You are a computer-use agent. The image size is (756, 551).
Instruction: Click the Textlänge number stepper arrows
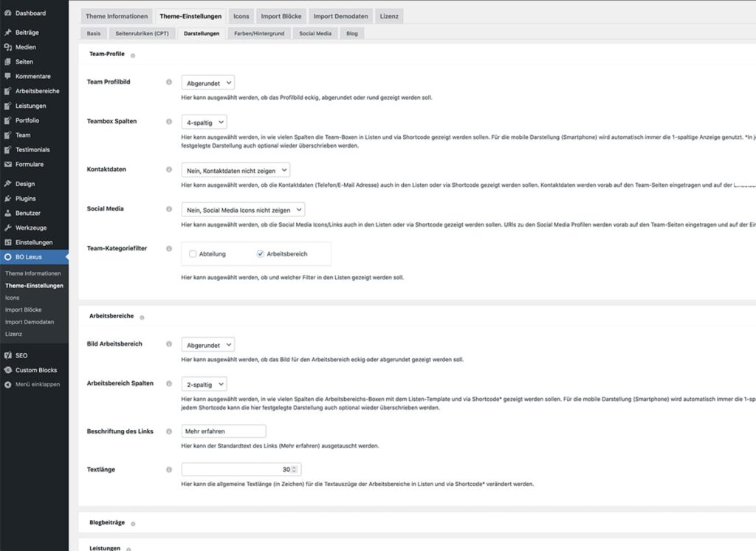pos(295,469)
